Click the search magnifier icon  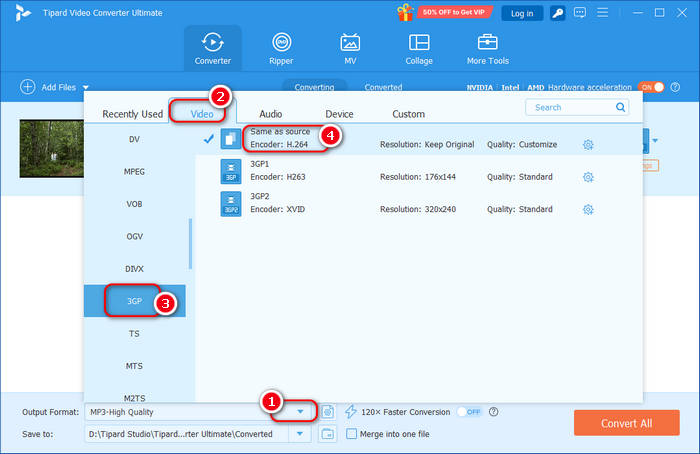point(620,107)
